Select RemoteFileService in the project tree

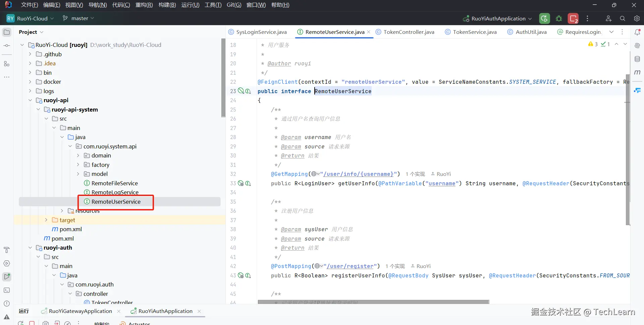coord(115,183)
